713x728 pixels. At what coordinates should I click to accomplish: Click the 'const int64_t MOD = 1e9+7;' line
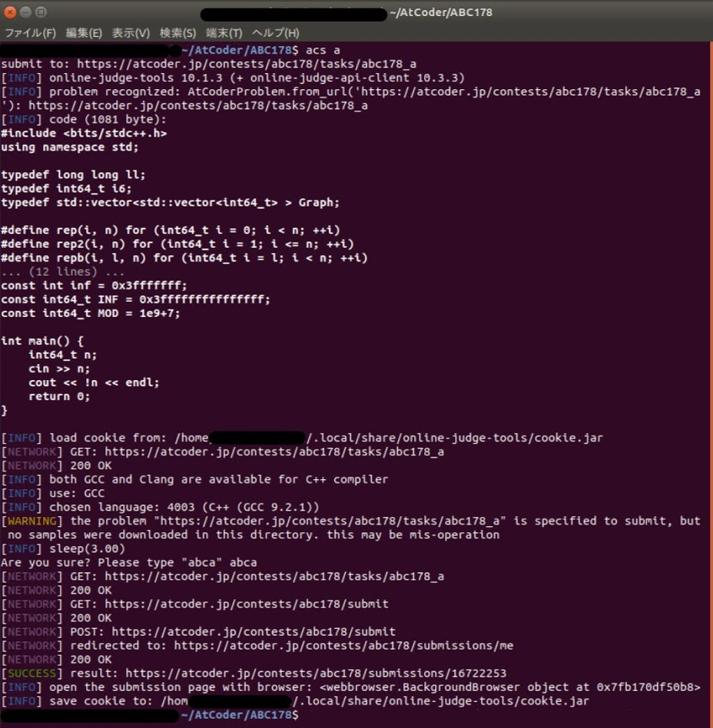[x=90, y=313]
